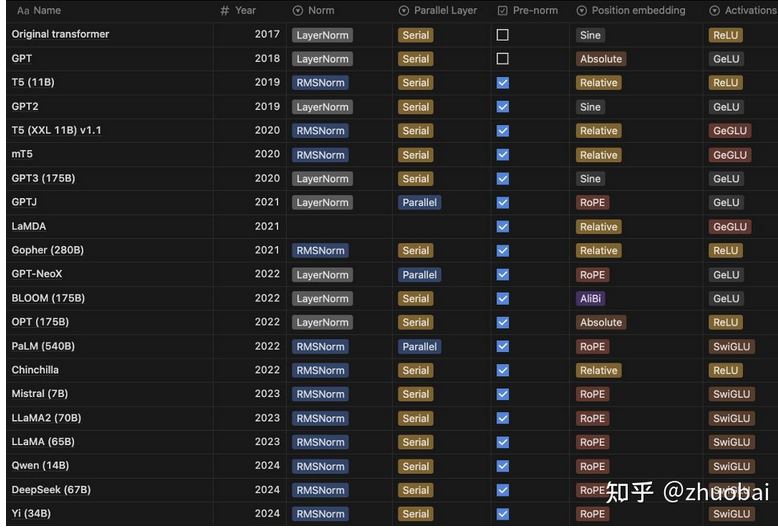
Task: Open the LLaMA2 (70B) entry
Action: (46, 418)
